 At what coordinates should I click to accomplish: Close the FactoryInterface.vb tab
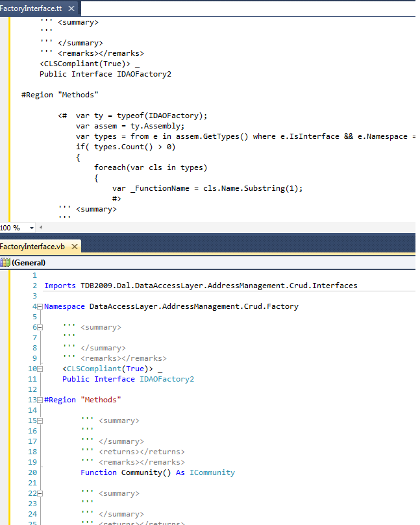tap(75, 247)
